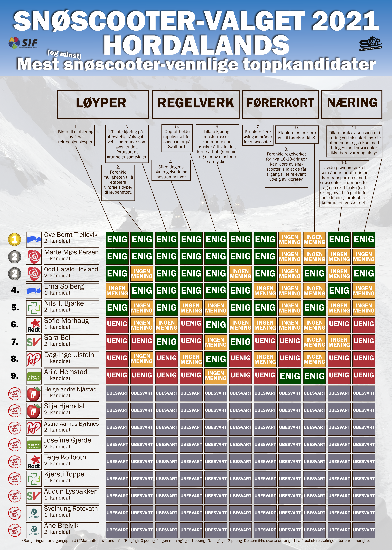Click the SKFR logo at top right
Screen dimensions: 392x550
371,43
